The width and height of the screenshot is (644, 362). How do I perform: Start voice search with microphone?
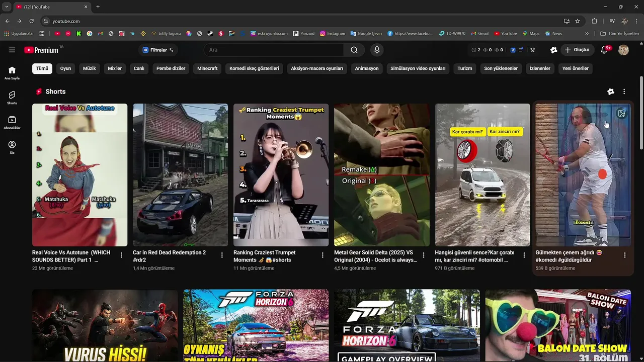pyautogui.click(x=377, y=50)
